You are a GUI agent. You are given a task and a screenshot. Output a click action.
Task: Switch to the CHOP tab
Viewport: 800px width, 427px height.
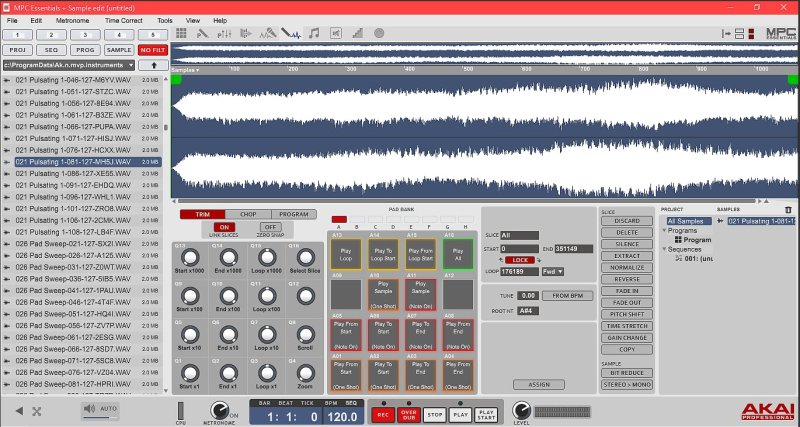pyautogui.click(x=247, y=214)
